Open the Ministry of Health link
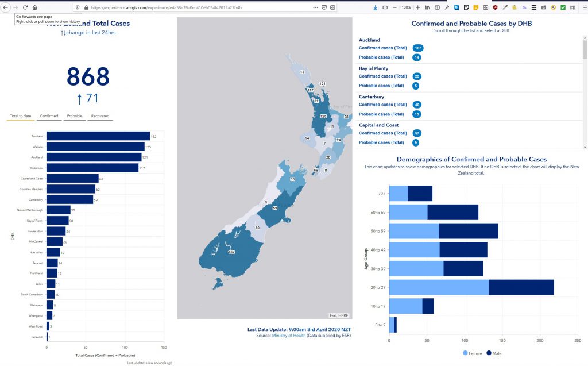 point(288,334)
